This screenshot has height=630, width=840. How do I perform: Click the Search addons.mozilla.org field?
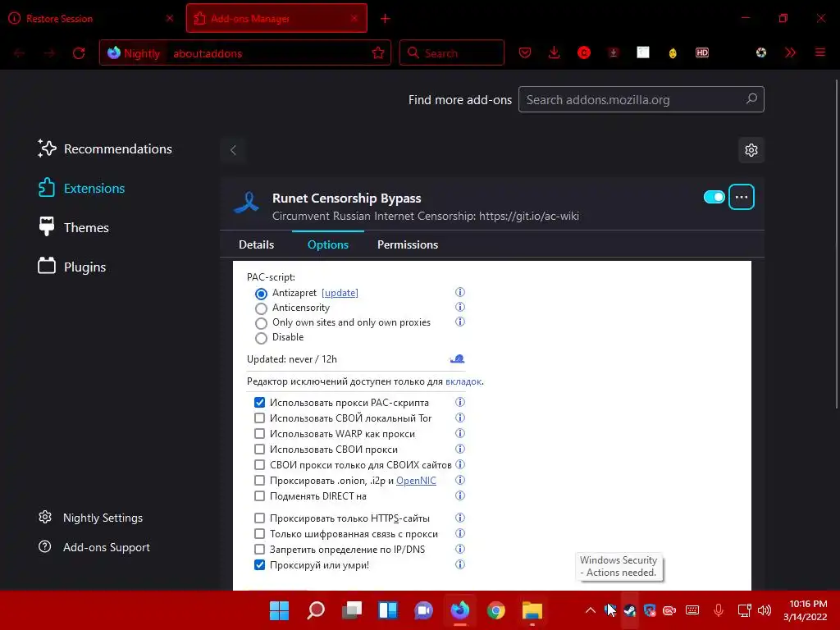click(641, 99)
